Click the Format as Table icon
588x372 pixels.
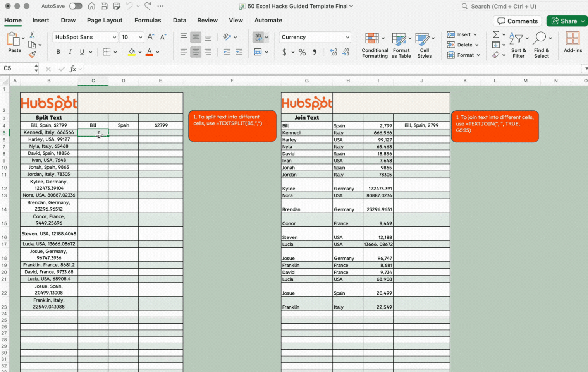pyautogui.click(x=401, y=45)
